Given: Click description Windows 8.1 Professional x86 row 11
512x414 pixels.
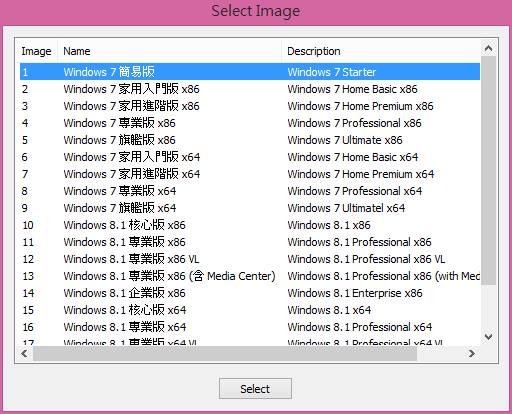Looking at the screenshot, I should 359,242.
